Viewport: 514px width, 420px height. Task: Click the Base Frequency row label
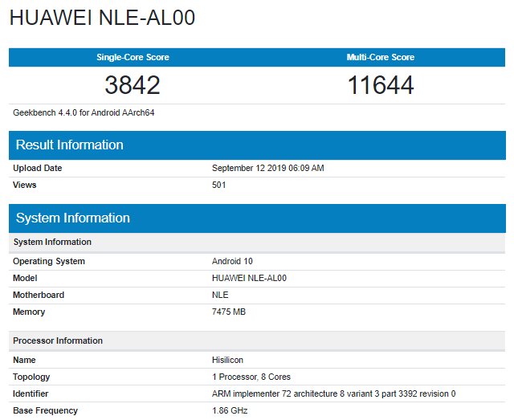pos(45,411)
